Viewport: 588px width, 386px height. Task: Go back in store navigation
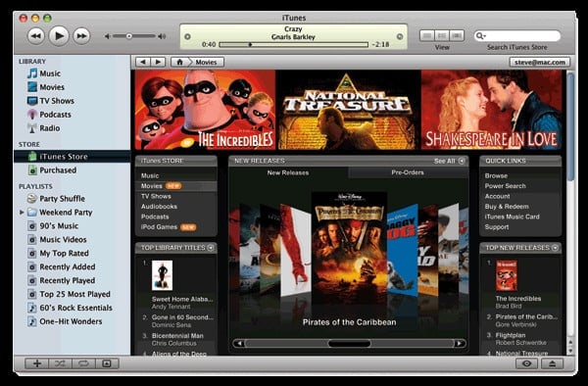coord(143,62)
